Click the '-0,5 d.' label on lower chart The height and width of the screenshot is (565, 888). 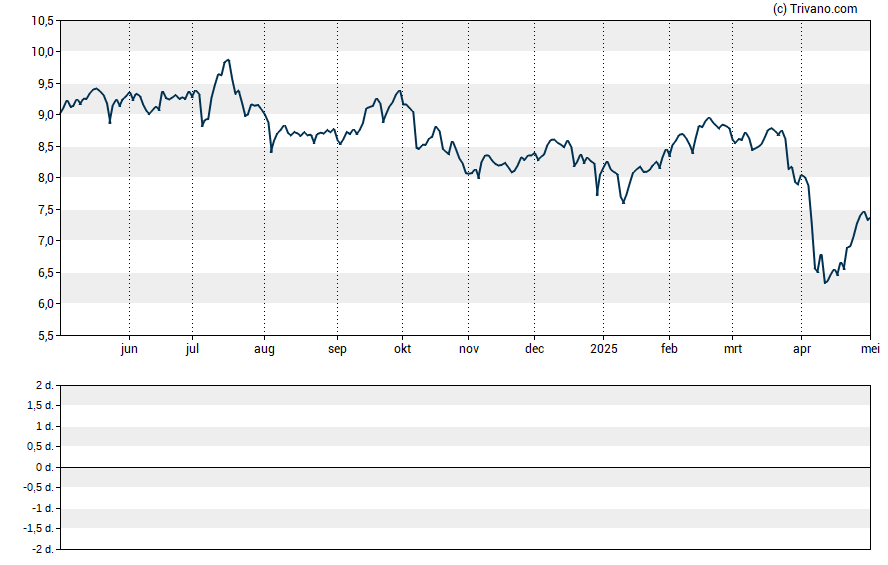tap(38, 487)
